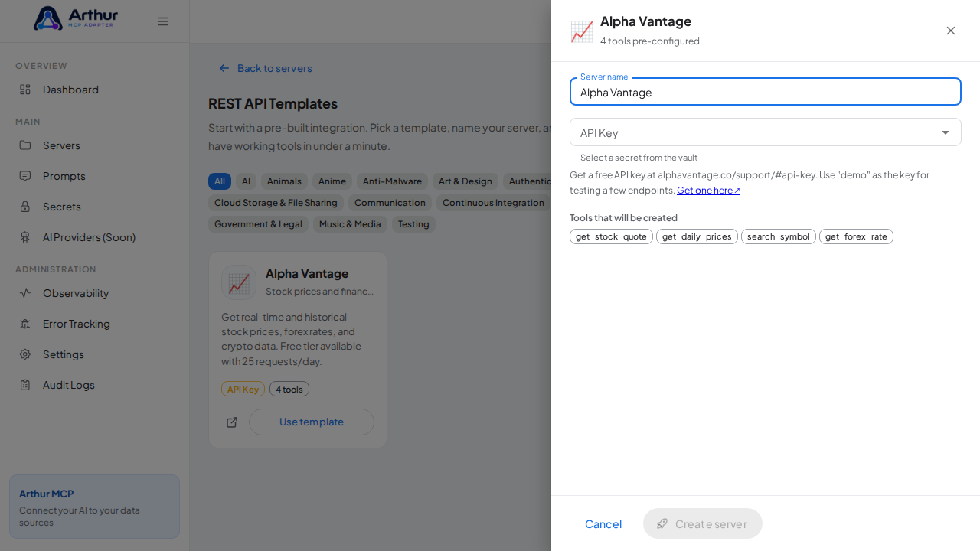
Task: Click the get_daily_prices tool chip
Action: pyautogui.click(x=697, y=236)
